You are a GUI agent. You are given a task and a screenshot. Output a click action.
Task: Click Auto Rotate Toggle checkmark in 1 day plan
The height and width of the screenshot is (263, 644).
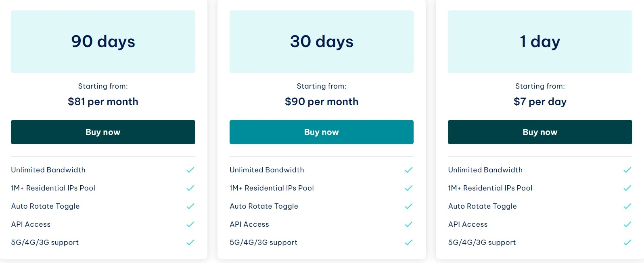(x=627, y=206)
